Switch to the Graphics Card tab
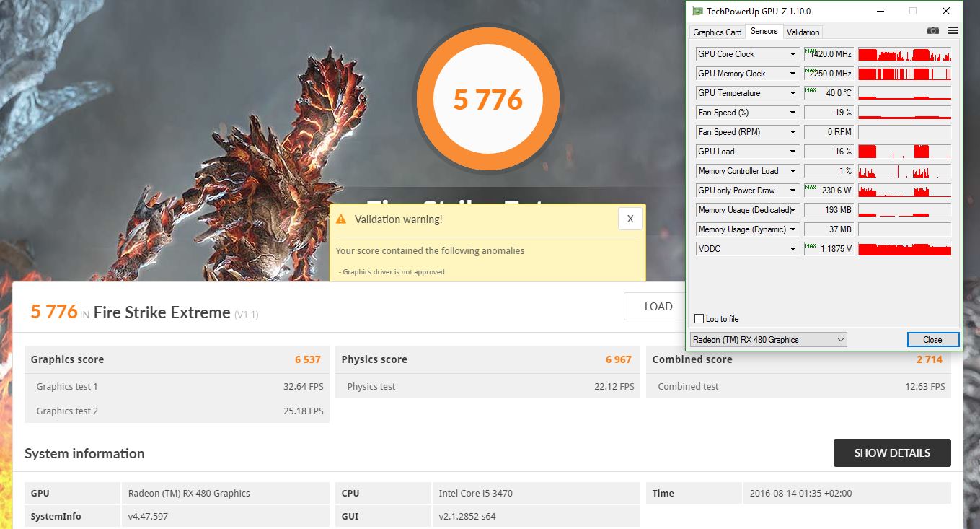Screen dimensions: 980x529 (x=718, y=32)
